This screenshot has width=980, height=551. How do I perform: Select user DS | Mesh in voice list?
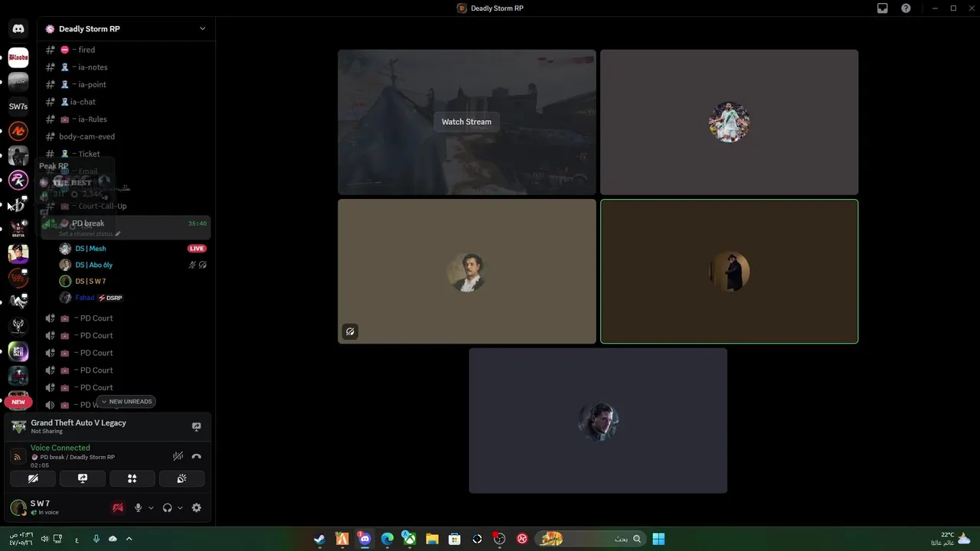point(132,249)
